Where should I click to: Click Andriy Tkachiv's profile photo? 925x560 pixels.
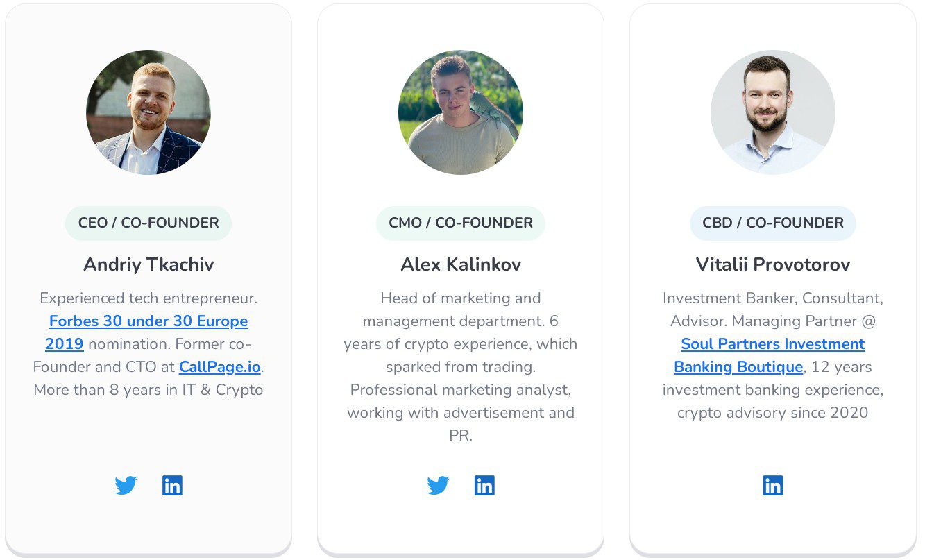click(x=148, y=112)
